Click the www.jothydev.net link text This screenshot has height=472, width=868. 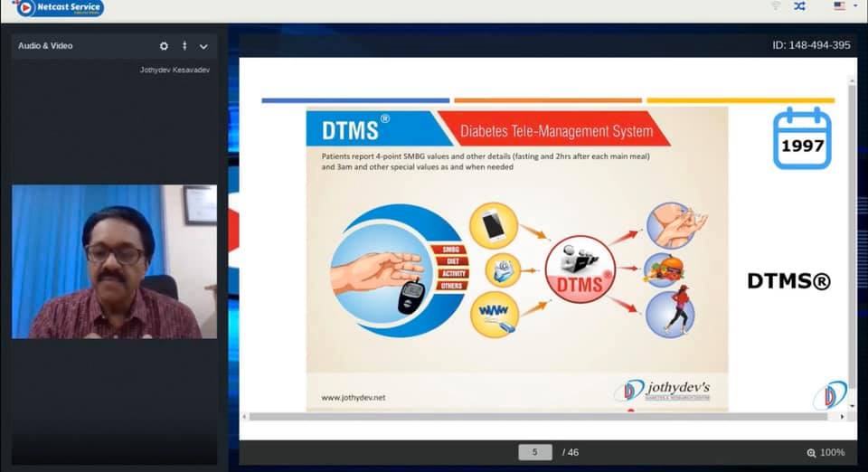(354, 397)
